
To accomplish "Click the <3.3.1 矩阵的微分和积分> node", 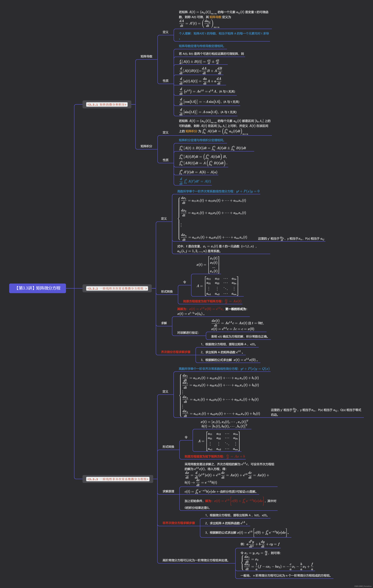I will (x=107, y=105).
